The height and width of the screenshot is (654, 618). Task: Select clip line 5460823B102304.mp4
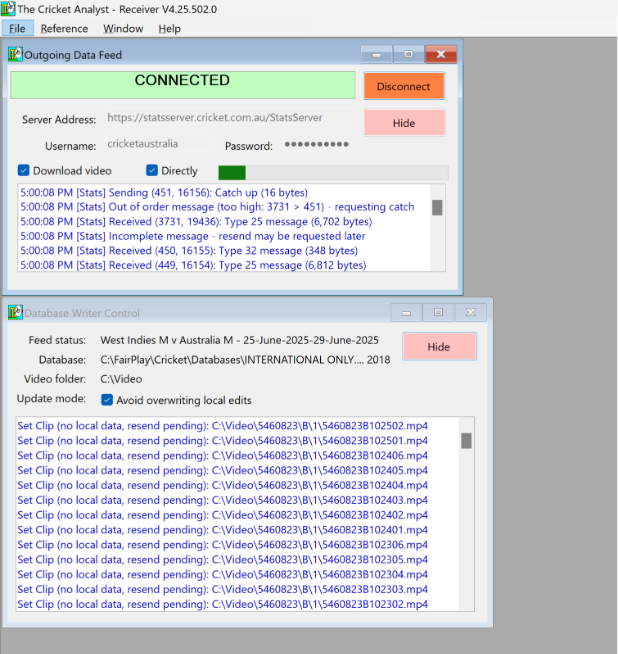pyautogui.click(x=222, y=574)
